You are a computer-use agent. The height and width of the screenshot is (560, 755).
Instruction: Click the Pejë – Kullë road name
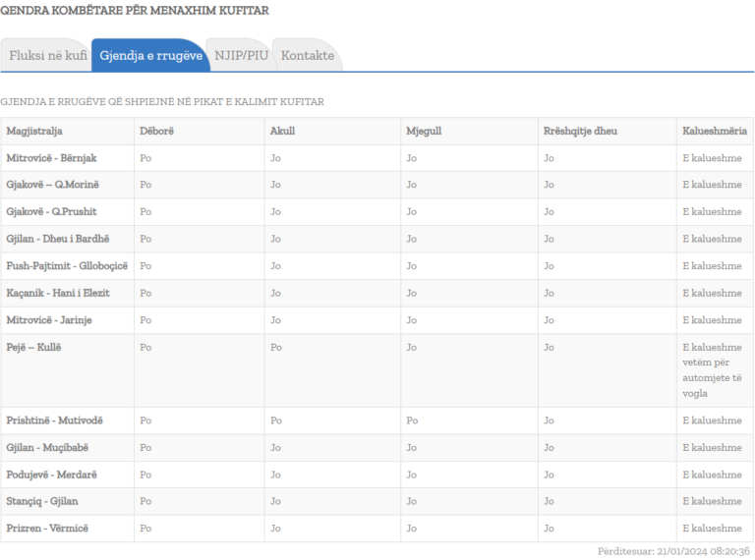(33, 347)
